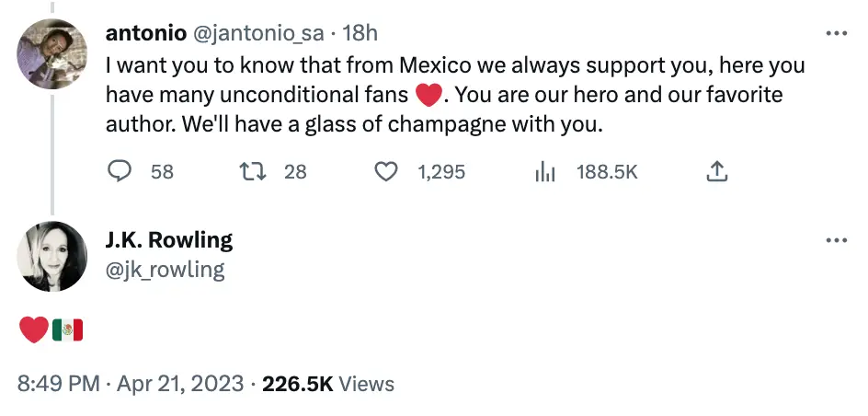868x416 pixels.
Task: Open the @jk_rowling handle link
Action: coord(166,270)
